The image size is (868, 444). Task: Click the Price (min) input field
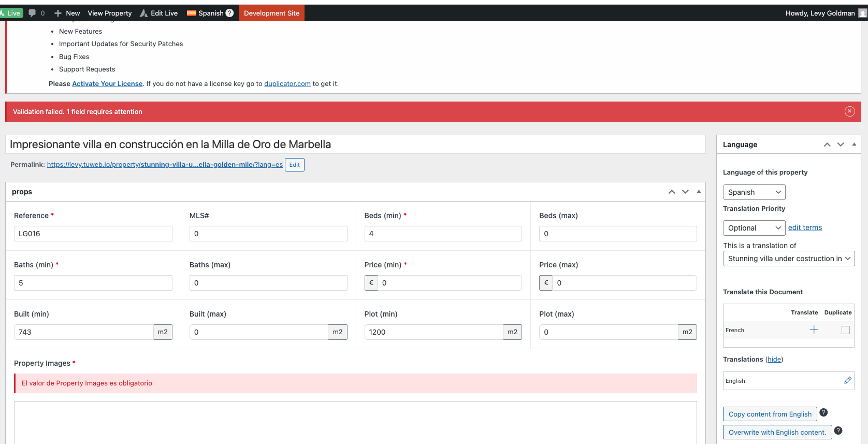coord(450,283)
